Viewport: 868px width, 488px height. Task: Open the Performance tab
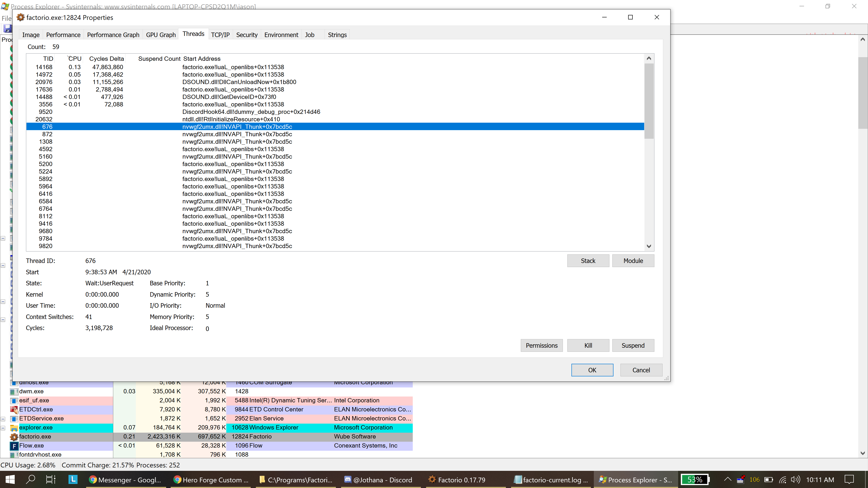[x=63, y=35]
